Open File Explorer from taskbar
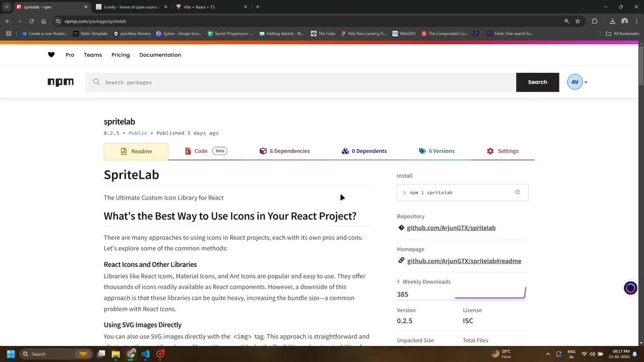This screenshot has height=362, width=644. (x=116, y=354)
